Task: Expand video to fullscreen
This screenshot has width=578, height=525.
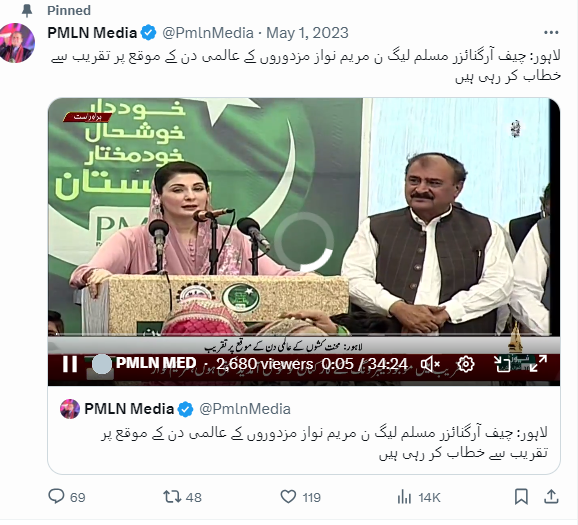Action: click(538, 364)
